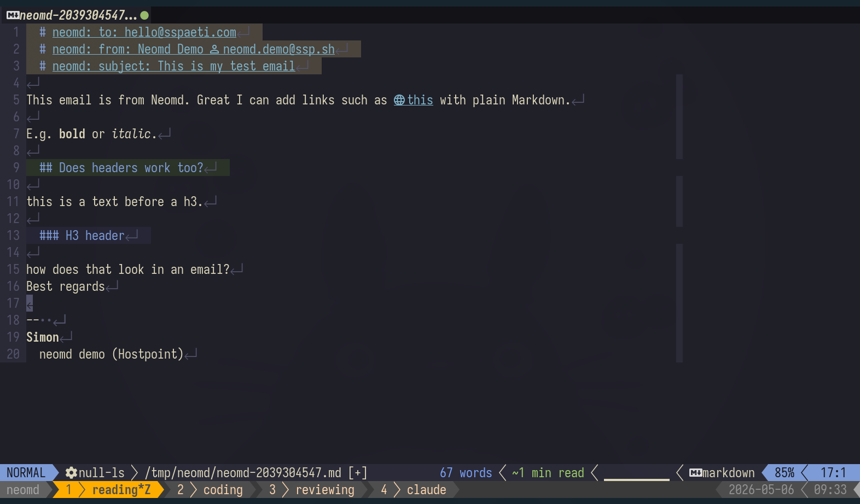Open the neomd-2039304547 buffer tab
This screenshot has width=860, height=504.
coord(75,15)
